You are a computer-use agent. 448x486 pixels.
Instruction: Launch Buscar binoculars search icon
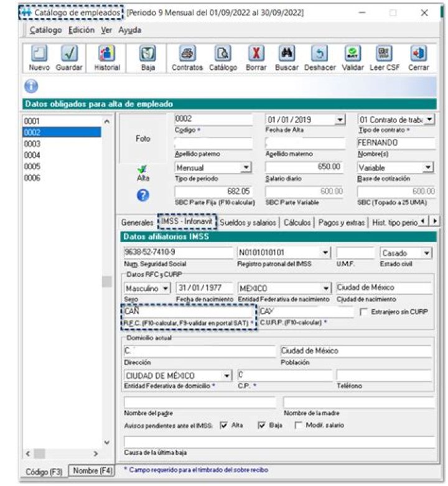tap(286, 55)
